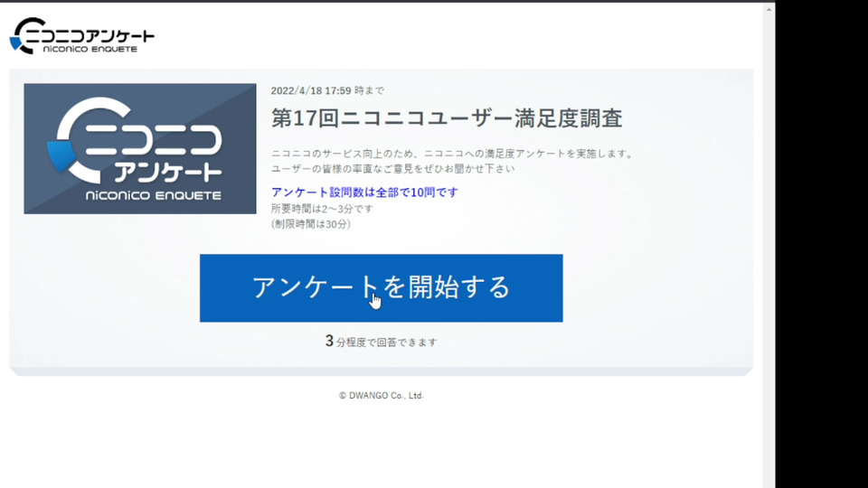868x488 pixels.
Task: Select the deadline text 2022/4/18 17:59 時まで
Action: pos(327,90)
